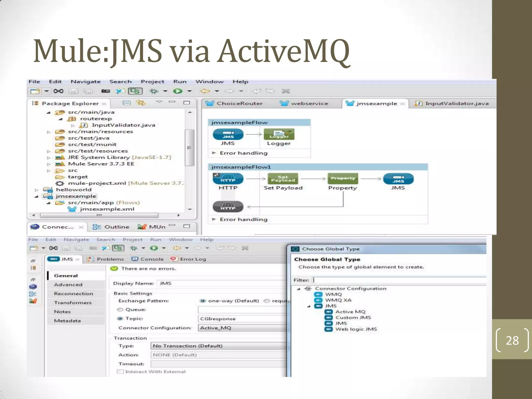The width and height of the screenshot is (532, 399).
Task: Click the Set Payload transformer block
Action: pyautogui.click(x=283, y=178)
